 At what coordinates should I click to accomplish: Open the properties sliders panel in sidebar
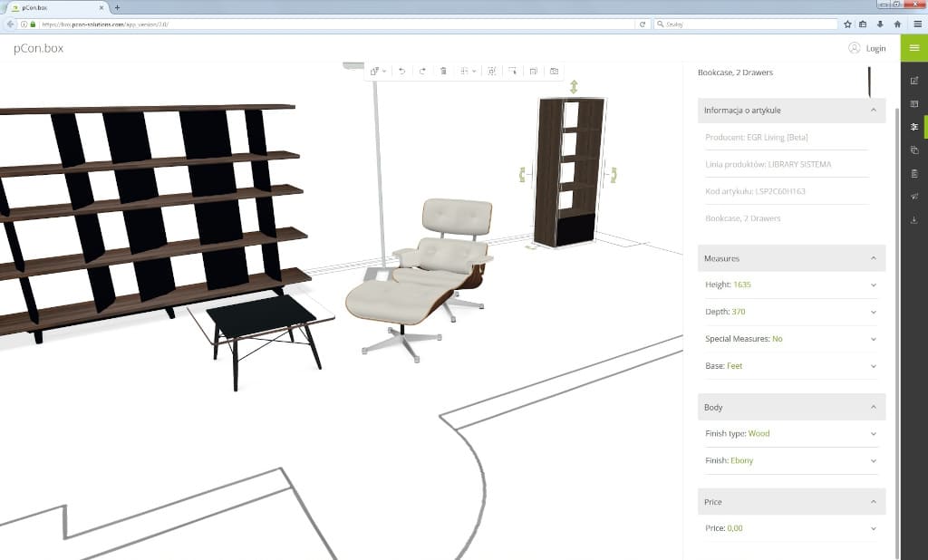tap(913, 127)
